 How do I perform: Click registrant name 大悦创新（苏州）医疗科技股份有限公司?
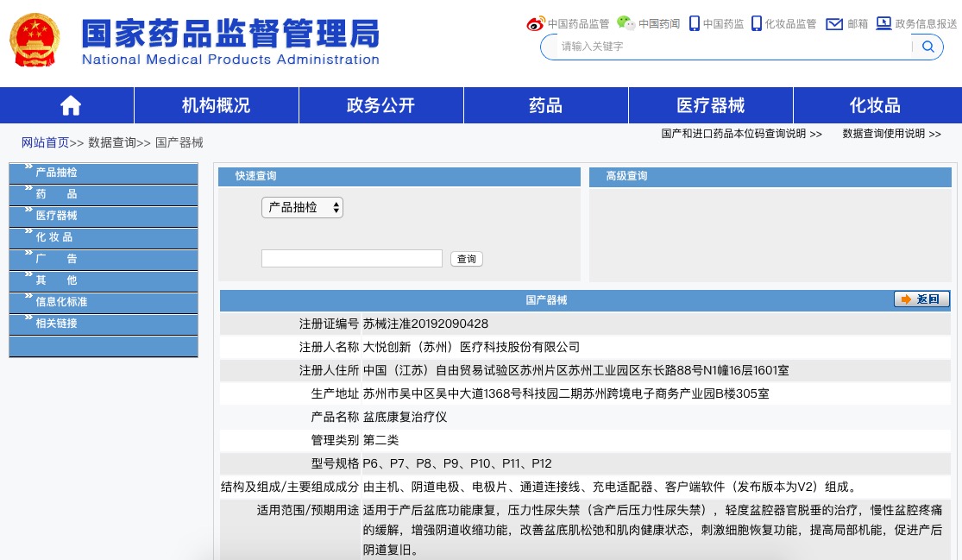(471, 347)
